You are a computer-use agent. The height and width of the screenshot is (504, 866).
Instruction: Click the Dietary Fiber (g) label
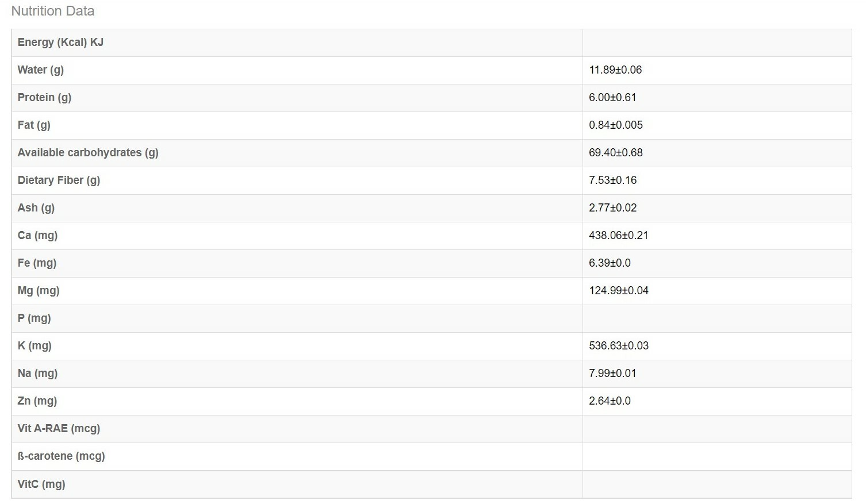[x=59, y=180]
